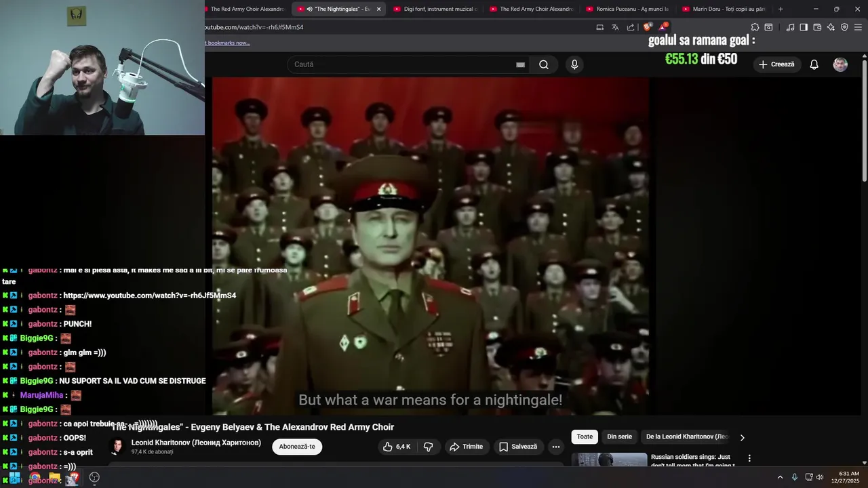Image resolution: width=868 pixels, height=488 pixels.
Task: Click the 97,4 K de abonați subscriber count
Action: pos(153,452)
